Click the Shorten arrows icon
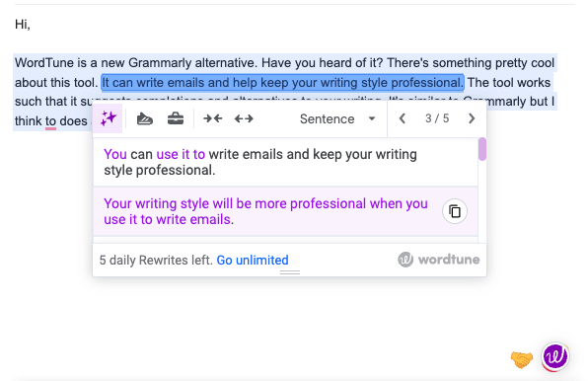Screen dimensions: 588x381 pos(213,118)
